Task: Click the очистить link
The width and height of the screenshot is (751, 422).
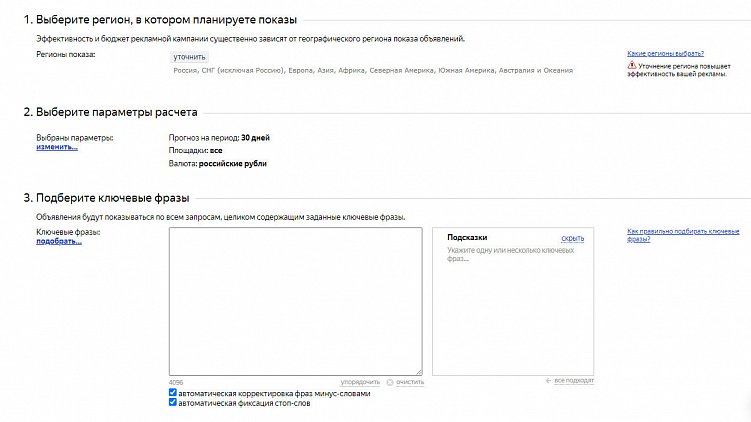Action: (x=410, y=382)
